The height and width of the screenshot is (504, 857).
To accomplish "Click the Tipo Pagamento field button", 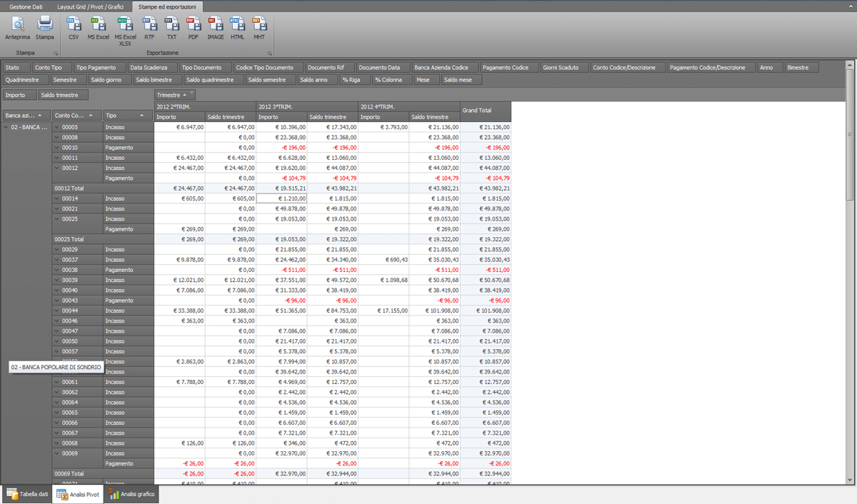I will [96, 68].
